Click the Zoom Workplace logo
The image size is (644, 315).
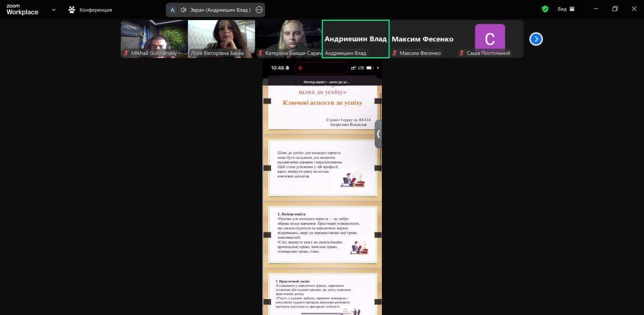22,10
